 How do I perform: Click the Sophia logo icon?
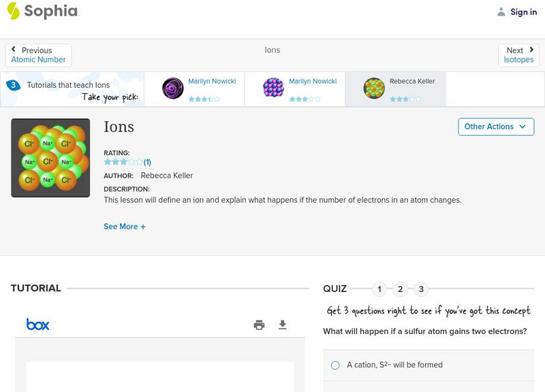pyautogui.click(x=14, y=11)
